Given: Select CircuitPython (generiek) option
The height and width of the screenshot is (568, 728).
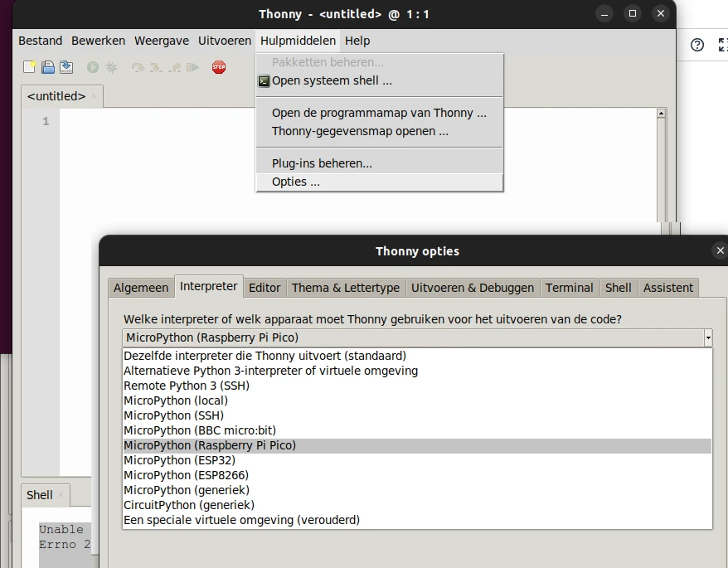Looking at the screenshot, I should (417, 505).
